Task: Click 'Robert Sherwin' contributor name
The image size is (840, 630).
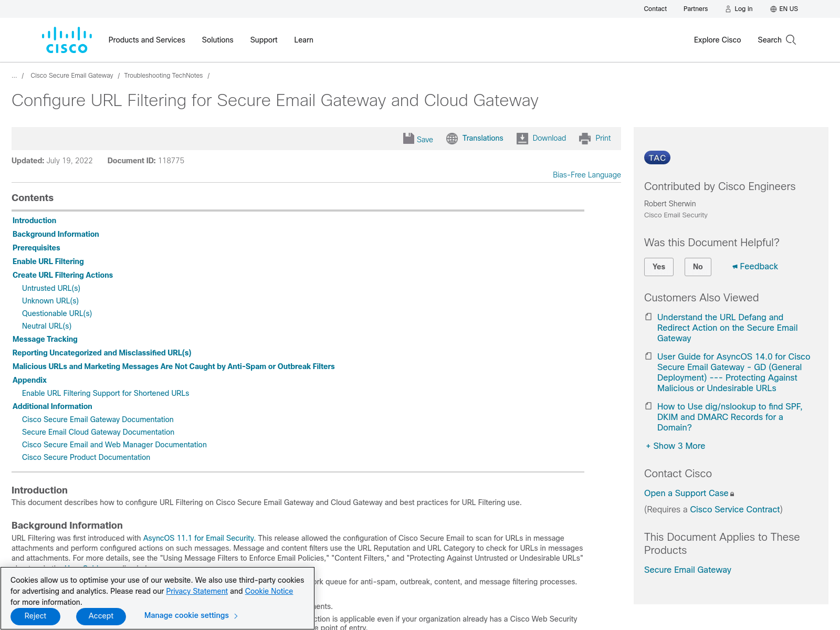Action: (x=670, y=204)
